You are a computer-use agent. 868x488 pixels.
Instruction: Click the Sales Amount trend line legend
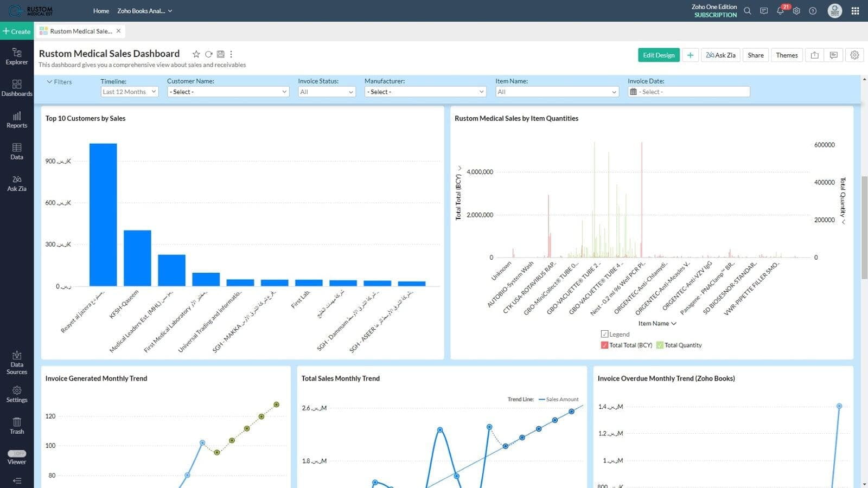click(x=559, y=399)
